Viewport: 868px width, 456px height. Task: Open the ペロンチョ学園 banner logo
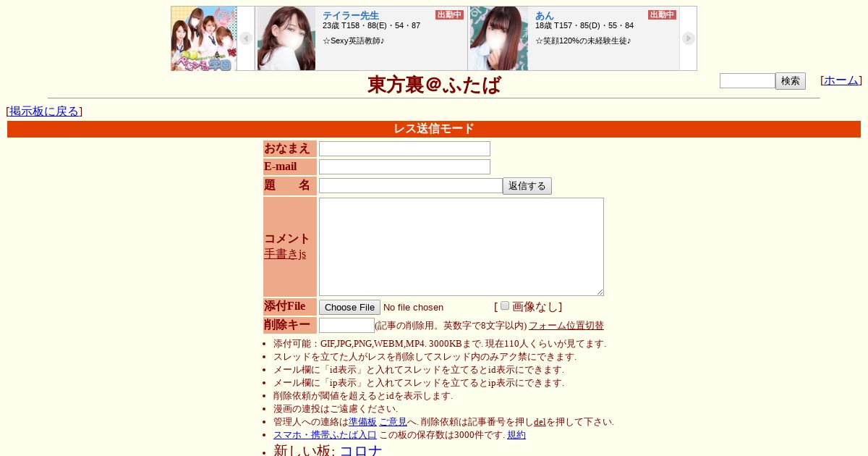click(204, 38)
